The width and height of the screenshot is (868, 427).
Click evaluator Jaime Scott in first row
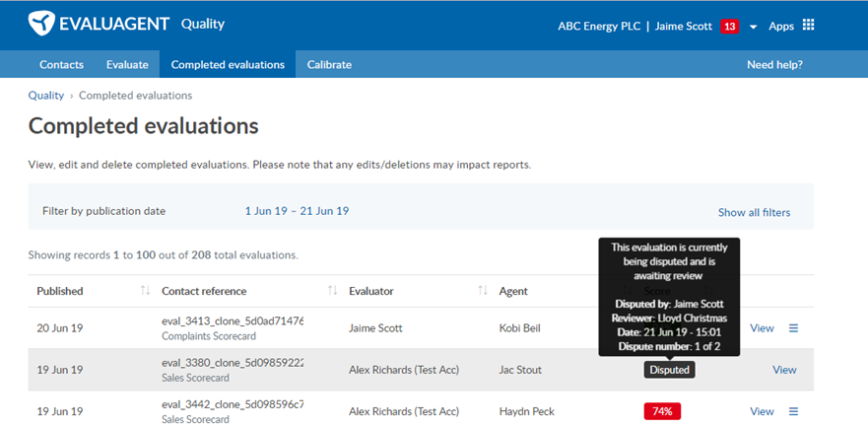coord(374,327)
